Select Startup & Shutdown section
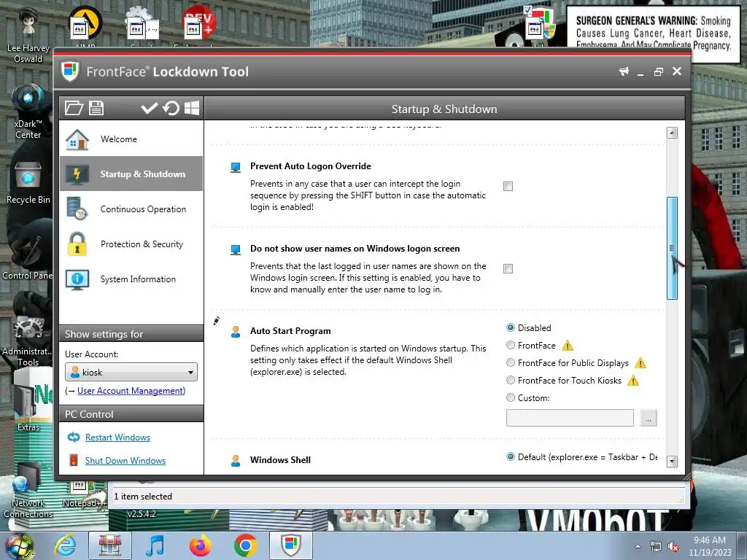 click(x=131, y=174)
